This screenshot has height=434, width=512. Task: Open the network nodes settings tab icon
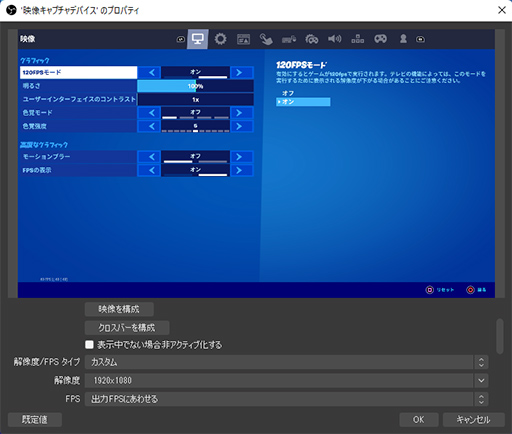(357, 39)
